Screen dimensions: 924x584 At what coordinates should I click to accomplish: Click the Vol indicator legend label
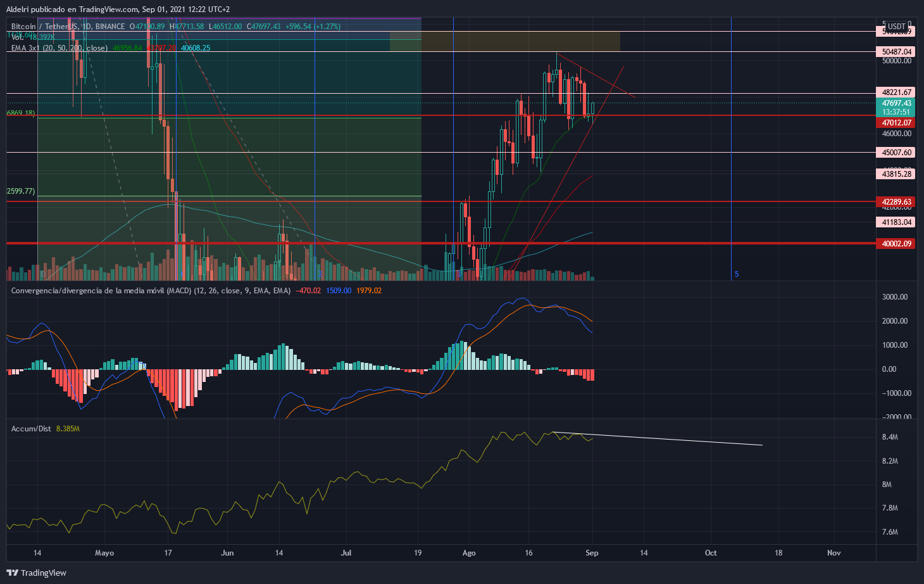click(x=18, y=37)
